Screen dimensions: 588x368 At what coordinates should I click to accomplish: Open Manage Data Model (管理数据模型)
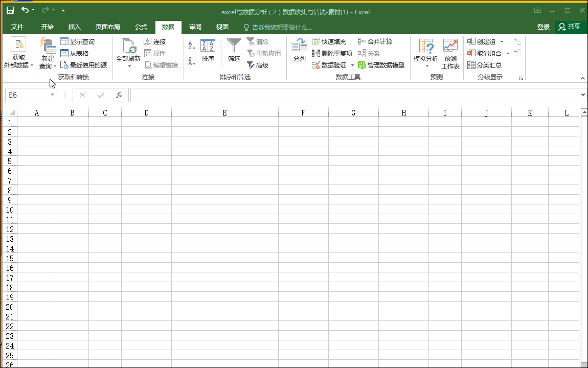(381, 65)
